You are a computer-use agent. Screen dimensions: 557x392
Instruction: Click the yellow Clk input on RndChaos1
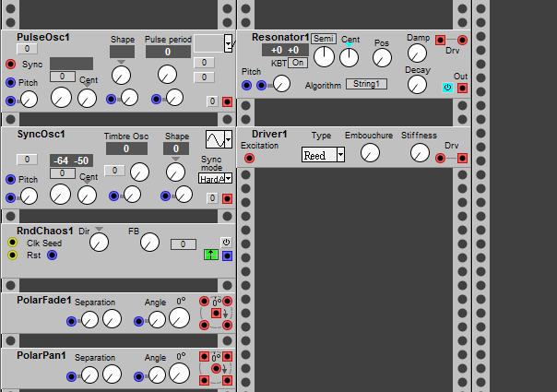[x=11, y=243]
